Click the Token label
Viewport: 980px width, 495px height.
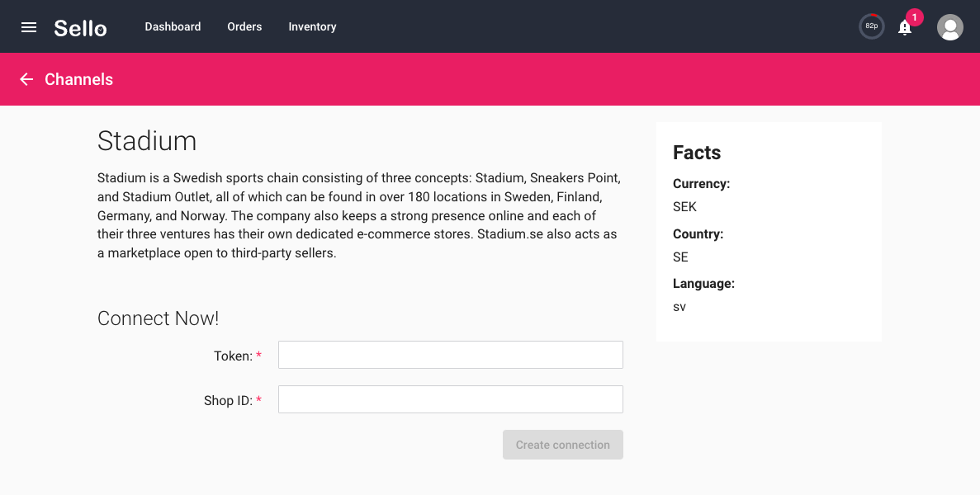(x=233, y=356)
